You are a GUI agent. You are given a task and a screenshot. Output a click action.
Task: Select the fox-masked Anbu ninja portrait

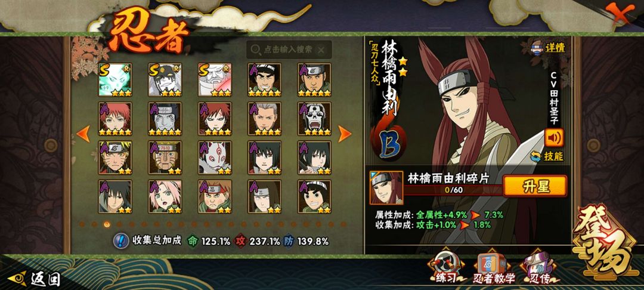215,158
